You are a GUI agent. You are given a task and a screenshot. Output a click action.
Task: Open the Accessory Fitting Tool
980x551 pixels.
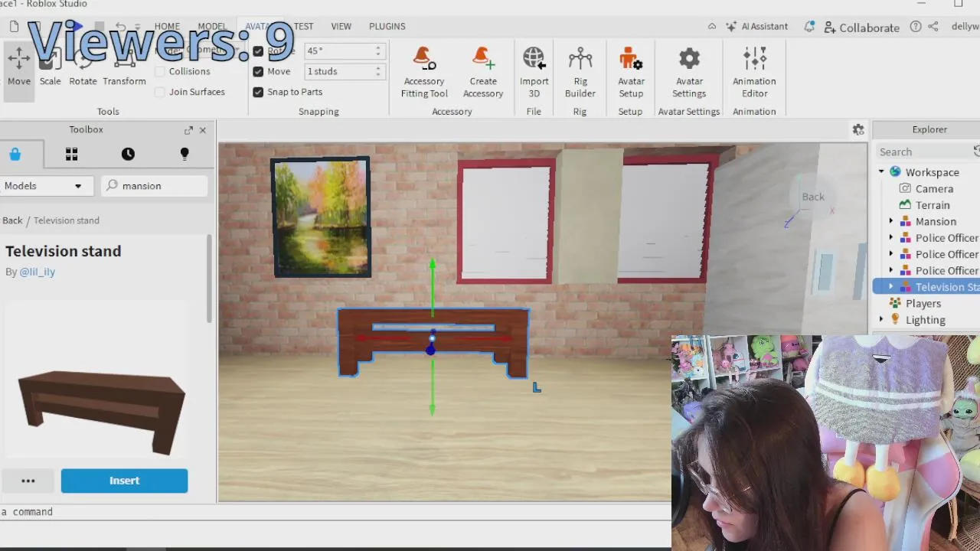pos(423,72)
